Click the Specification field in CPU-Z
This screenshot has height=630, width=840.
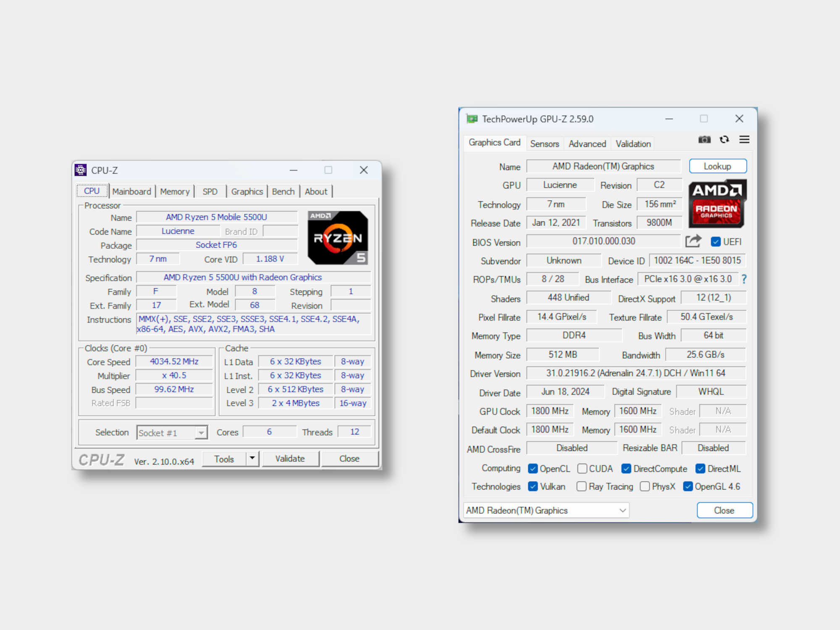coord(253,277)
